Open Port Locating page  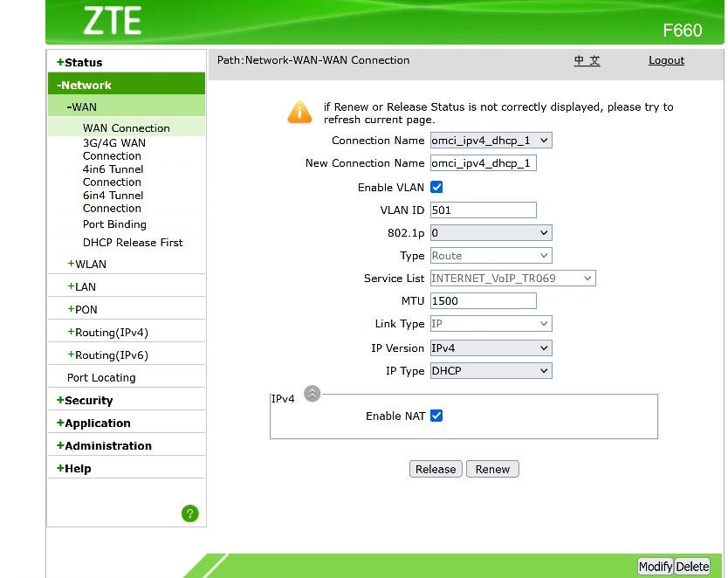101,377
